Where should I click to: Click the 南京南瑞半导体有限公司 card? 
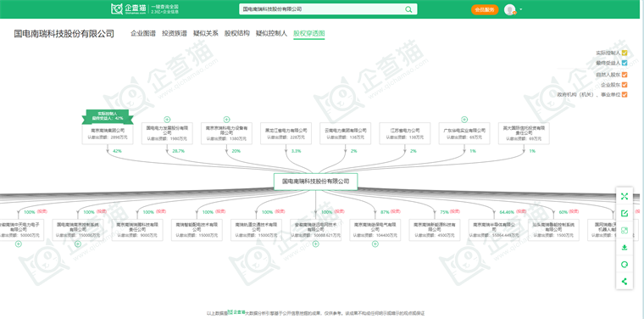(494, 230)
